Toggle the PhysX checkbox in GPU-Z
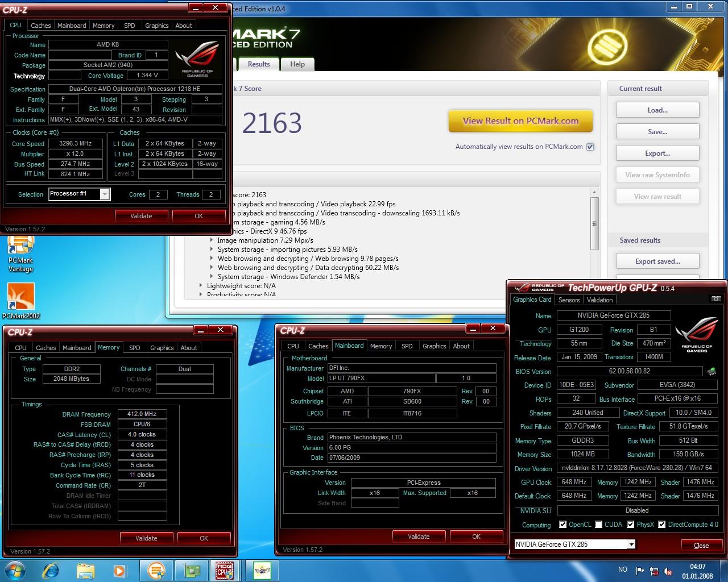The image size is (728, 582). click(x=630, y=525)
